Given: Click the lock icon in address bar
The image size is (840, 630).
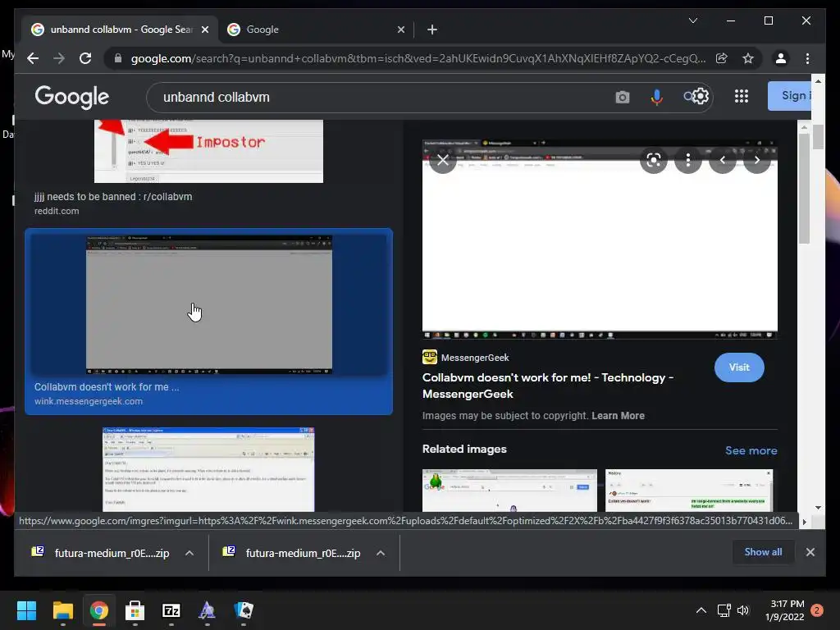Looking at the screenshot, I should pyautogui.click(x=118, y=58).
